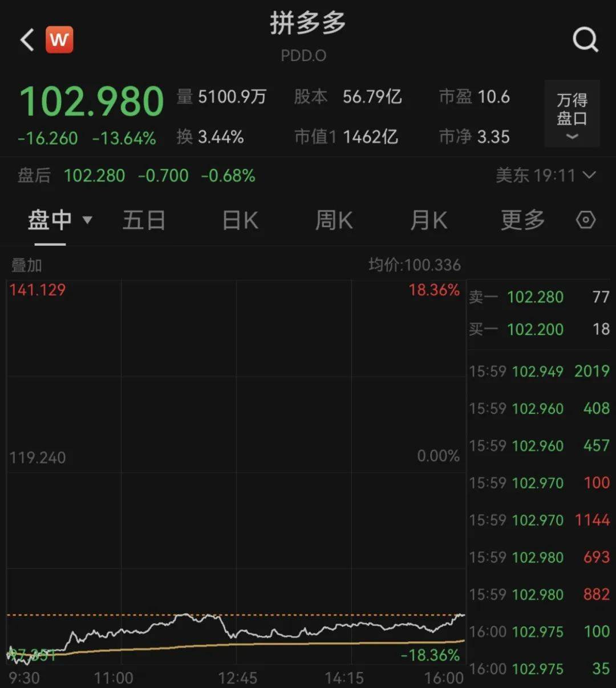
Task: Tap the 119.240 previous close label
Action: (x=38, y=457)
